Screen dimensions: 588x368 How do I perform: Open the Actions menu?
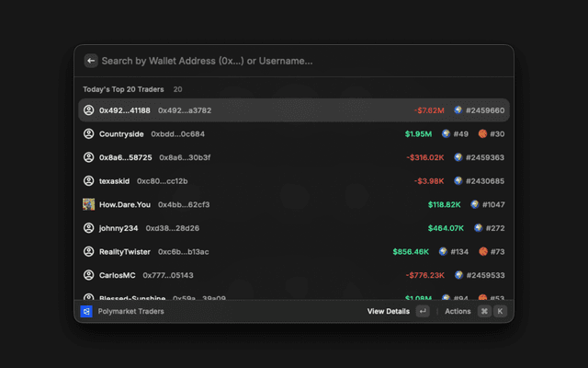(x=458, y=312)
